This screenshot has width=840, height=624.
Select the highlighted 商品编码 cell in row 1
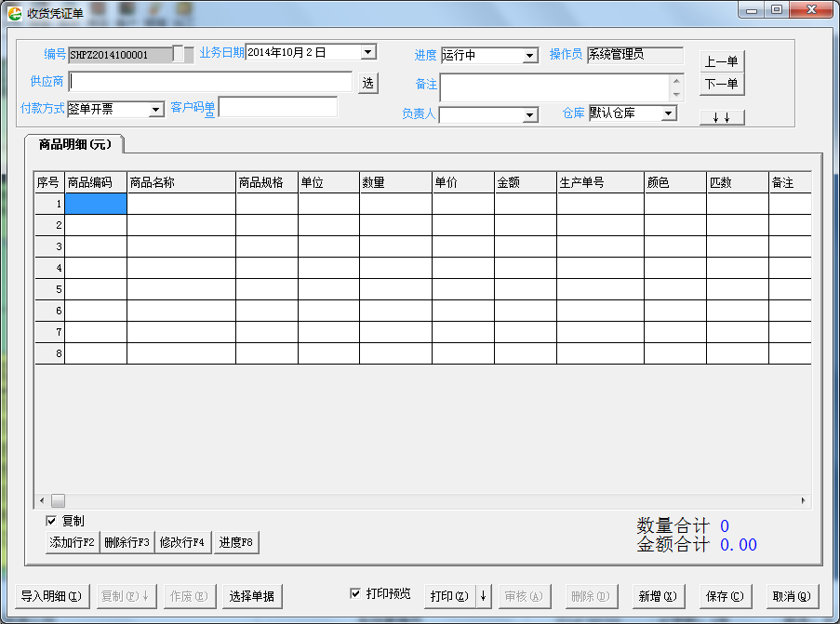coord(96,204)
